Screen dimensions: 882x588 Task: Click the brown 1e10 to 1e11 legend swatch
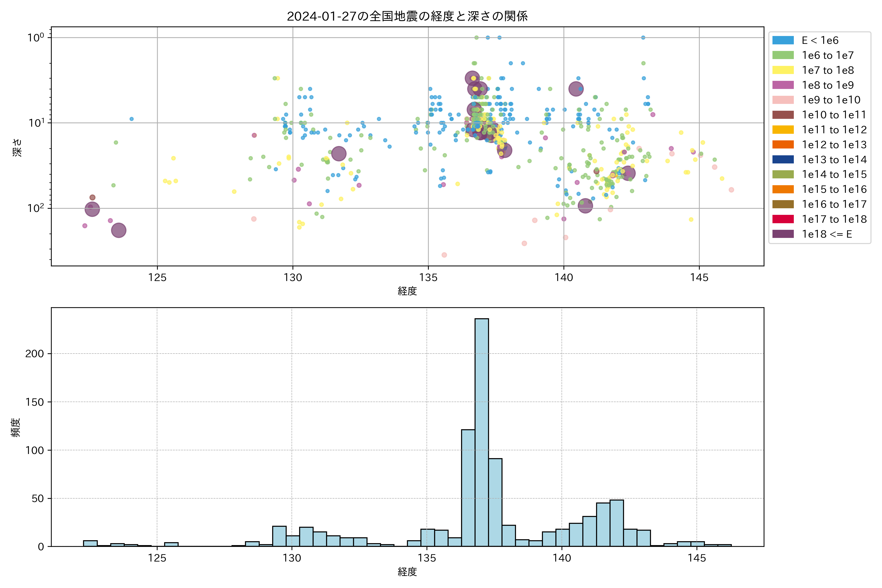783,115
